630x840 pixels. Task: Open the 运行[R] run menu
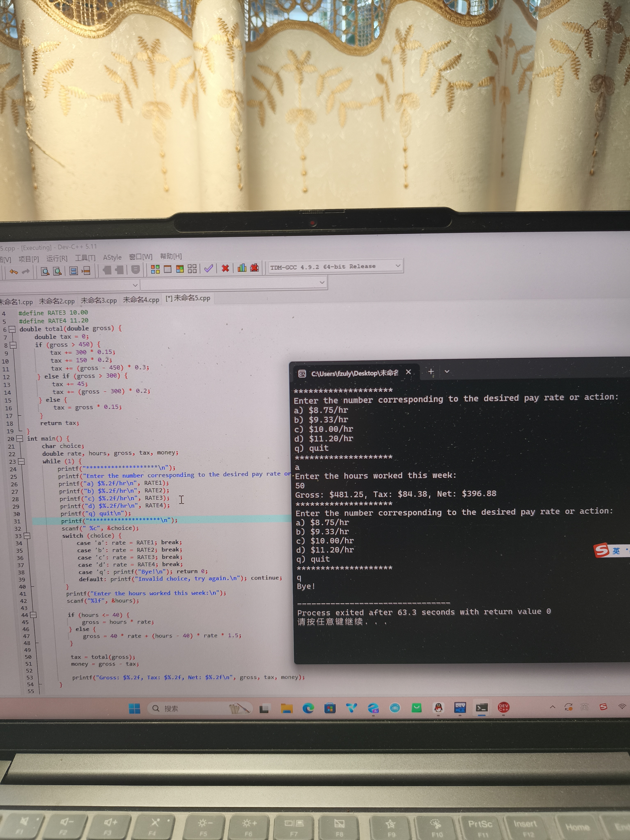[x=57, y=259]
